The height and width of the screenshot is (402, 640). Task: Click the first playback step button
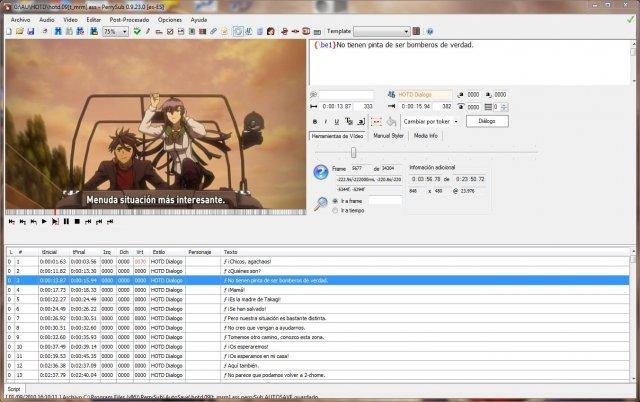point(11,222)
